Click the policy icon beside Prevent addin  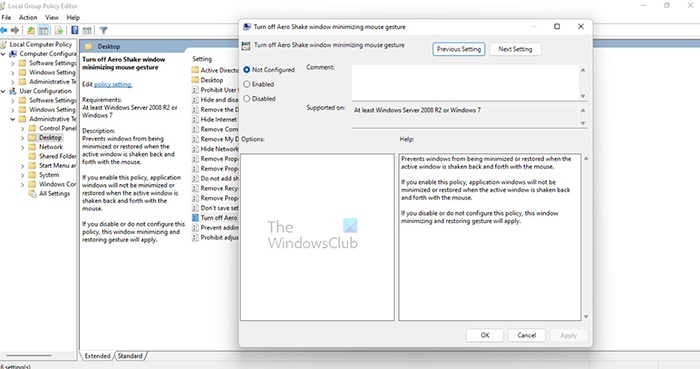[195, 228]
